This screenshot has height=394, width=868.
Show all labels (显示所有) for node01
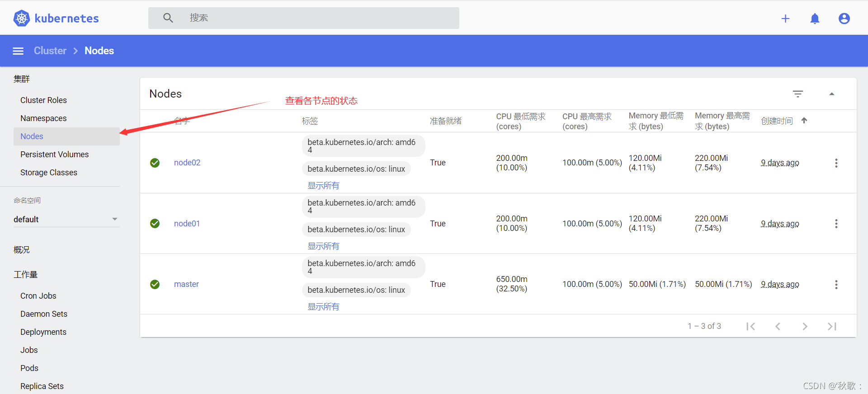[x=323, y=246]
